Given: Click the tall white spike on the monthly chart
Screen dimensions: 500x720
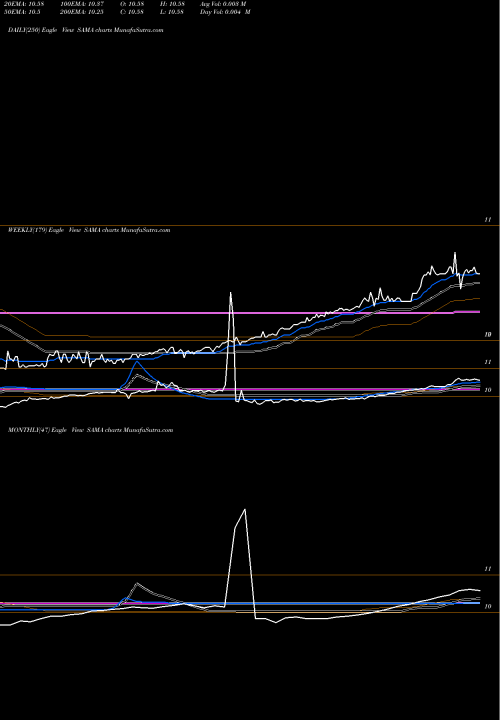Looking at the screenshot, I should 245,510.
